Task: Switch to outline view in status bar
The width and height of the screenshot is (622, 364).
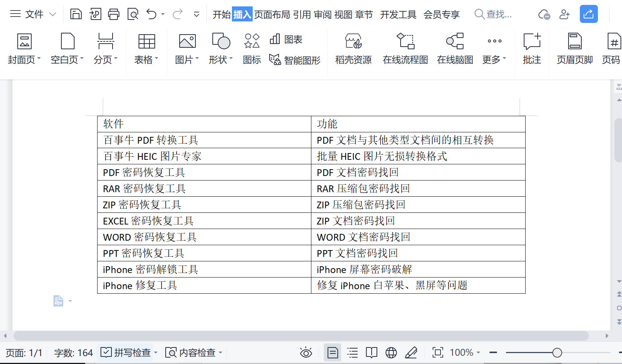Action: tap(352, 353)
